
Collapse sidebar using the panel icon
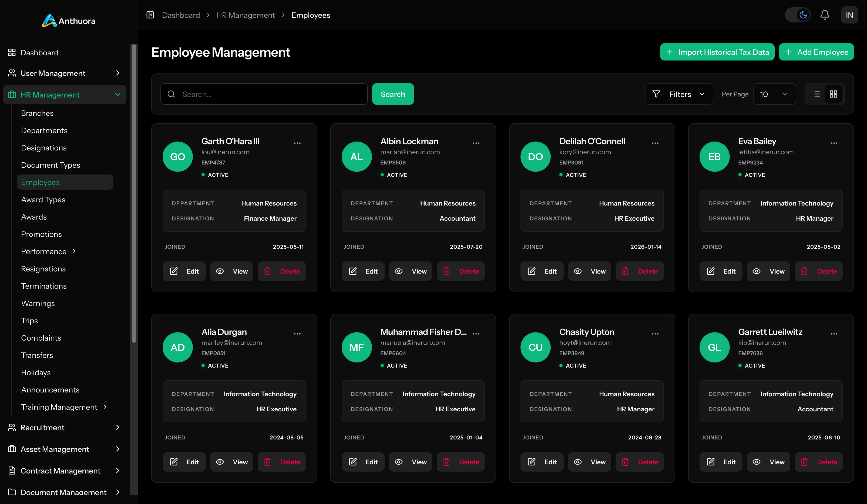coord(150,15)
